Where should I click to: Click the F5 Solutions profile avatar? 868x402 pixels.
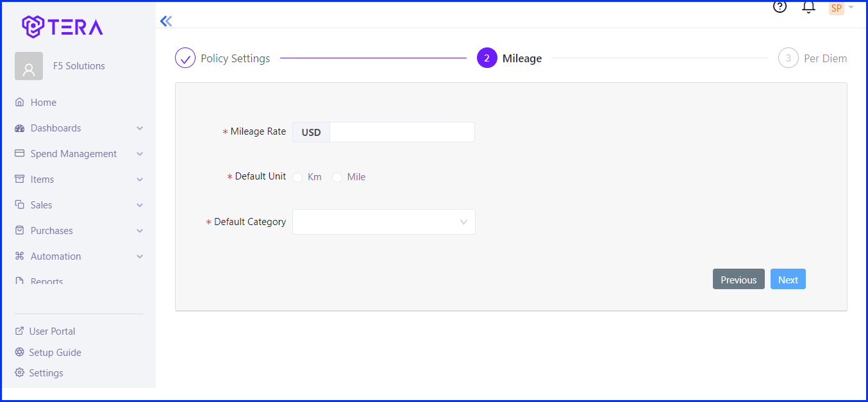(29, 66)
